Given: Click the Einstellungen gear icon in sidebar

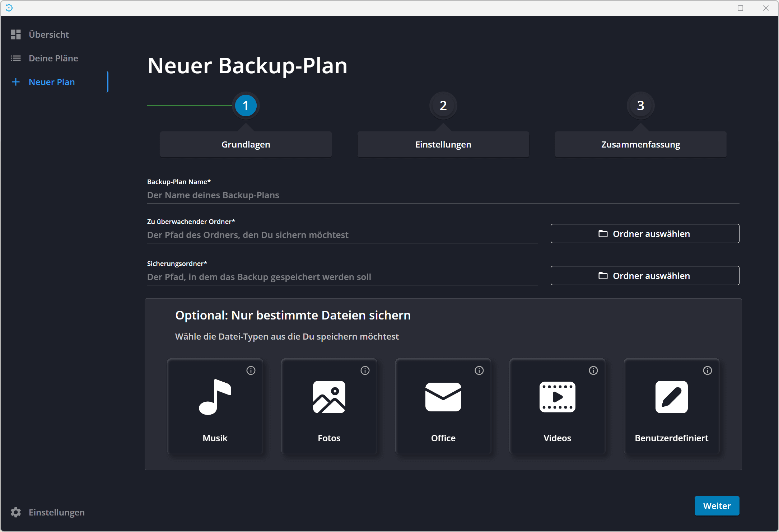Looking at the screenshot, I should tap(16, 512).
